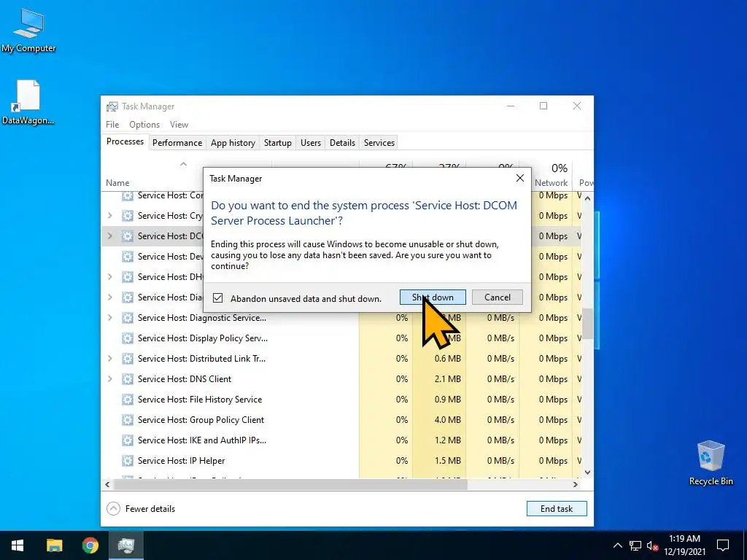The height and width of the screenshot is (560, 747).
Task: Click gear icon of Service Host: IP Helper
Action: point(127,461)
